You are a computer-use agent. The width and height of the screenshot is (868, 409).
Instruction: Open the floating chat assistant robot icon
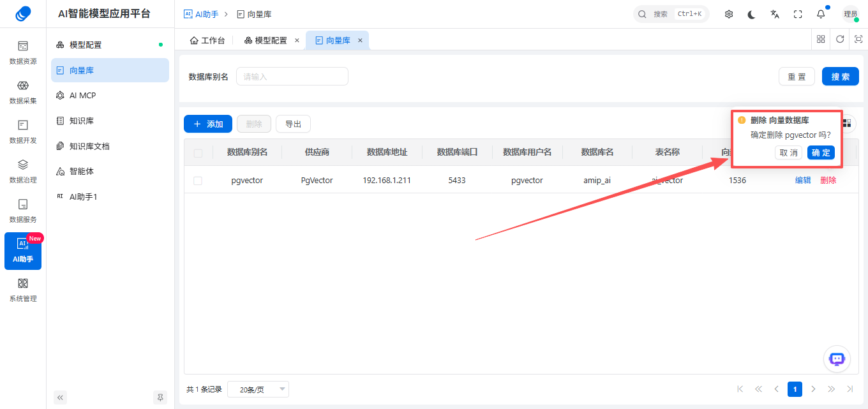(837, 359)
